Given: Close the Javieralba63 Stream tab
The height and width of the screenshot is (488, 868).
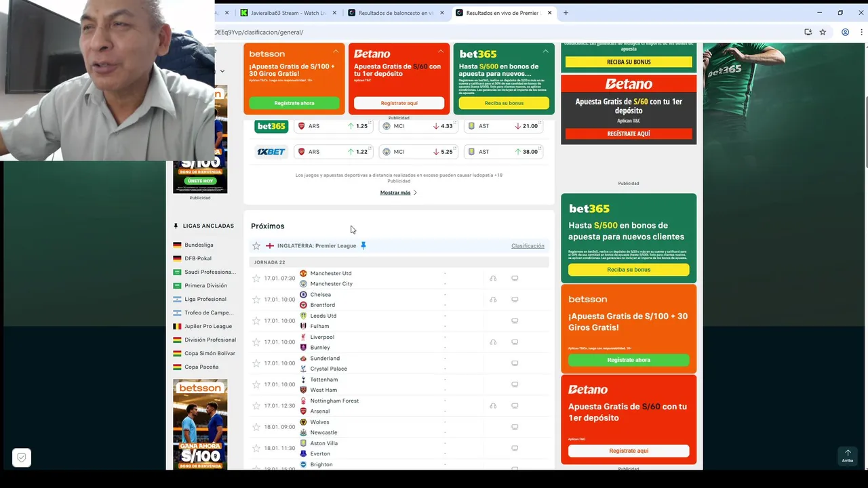Looking at the screenshot, I should (x=334, y=13).
